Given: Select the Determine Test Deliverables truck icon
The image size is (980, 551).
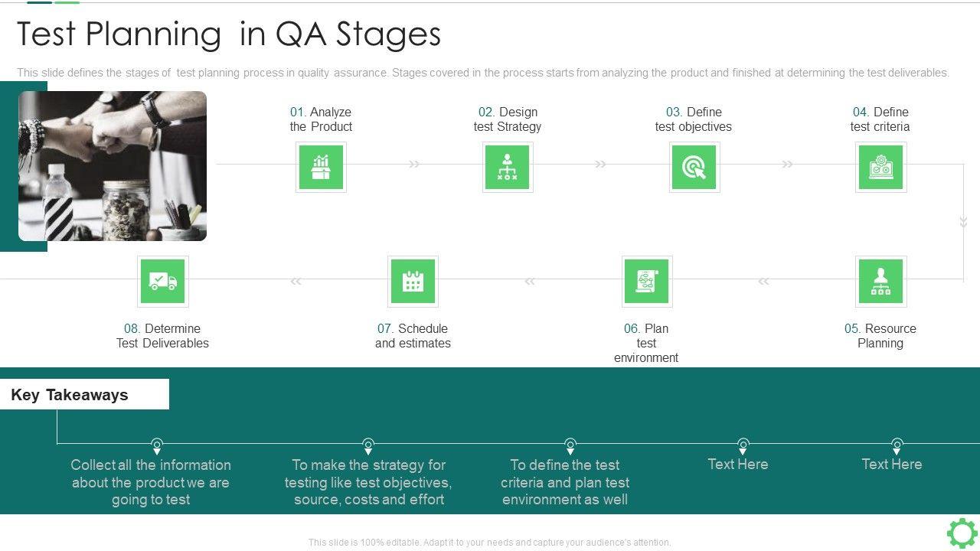Looking at the screenshot, I should [162, 281].
